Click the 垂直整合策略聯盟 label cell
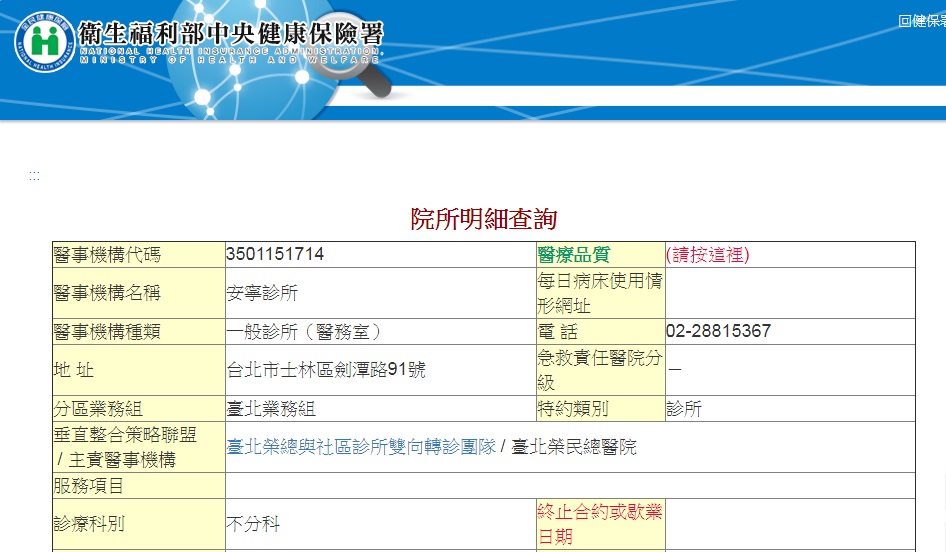 [x=139, y=447]
